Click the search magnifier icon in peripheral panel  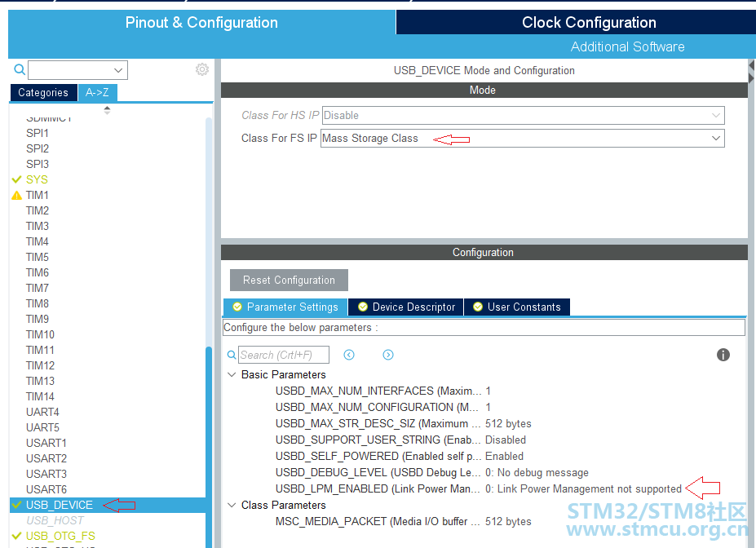(20, 70)
